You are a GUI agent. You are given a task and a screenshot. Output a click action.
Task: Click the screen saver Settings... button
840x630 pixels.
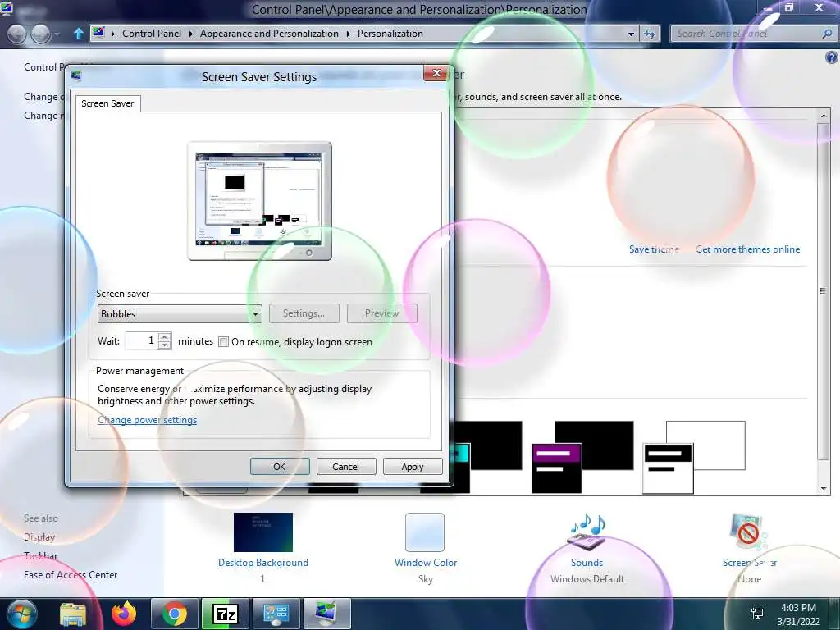coord(304,313)
